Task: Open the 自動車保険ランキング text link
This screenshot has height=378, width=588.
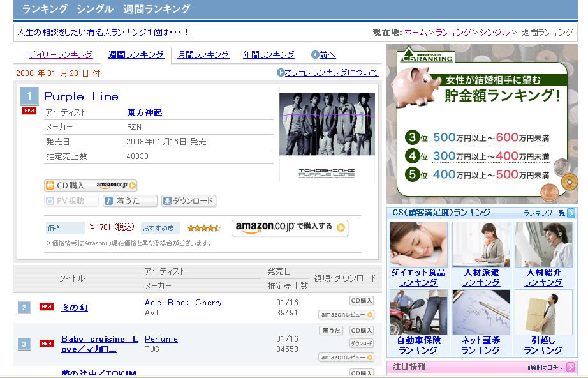Action: tap(418, 345)
